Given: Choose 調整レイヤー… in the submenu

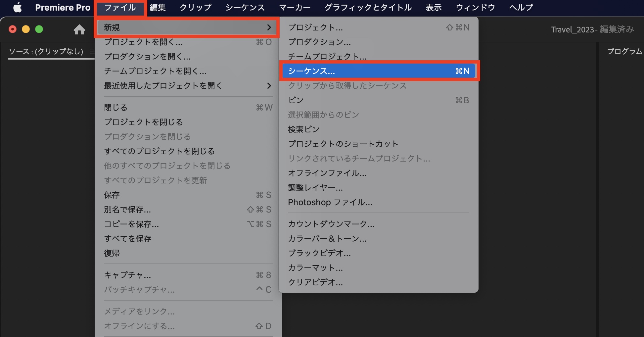Looking at the screenshot, I should point(379,188).
